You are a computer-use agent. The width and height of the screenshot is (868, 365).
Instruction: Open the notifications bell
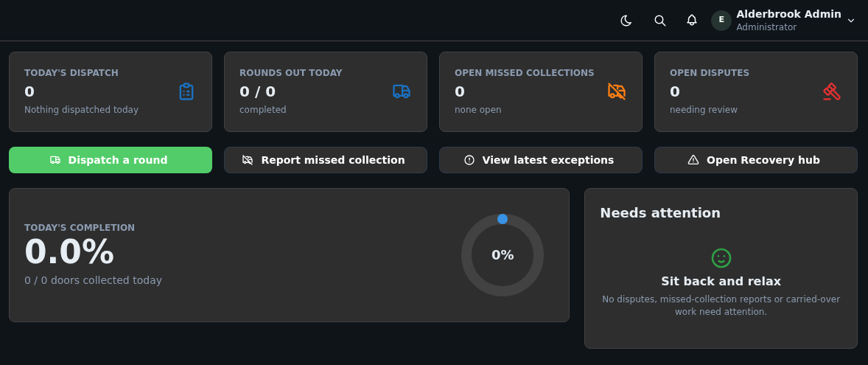(x=691, y=21)
